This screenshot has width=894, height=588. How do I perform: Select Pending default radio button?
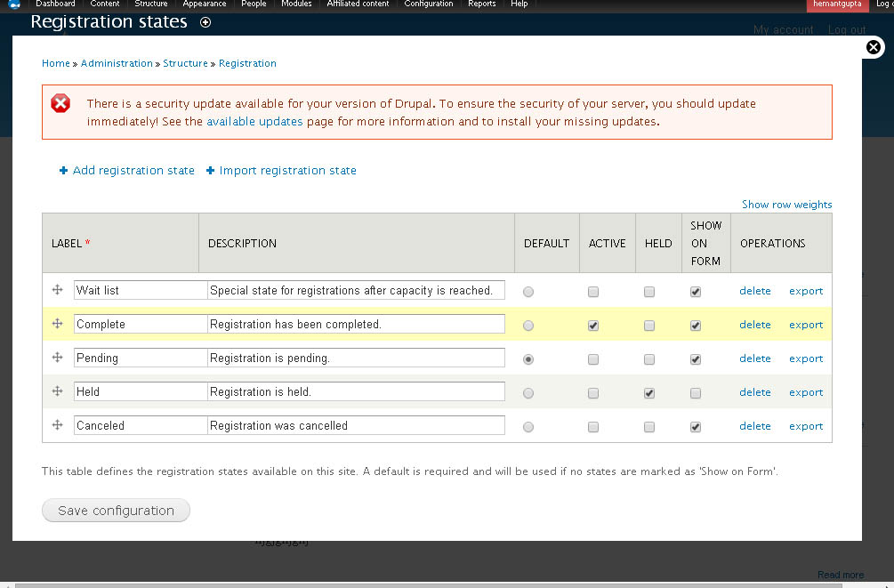528,359
